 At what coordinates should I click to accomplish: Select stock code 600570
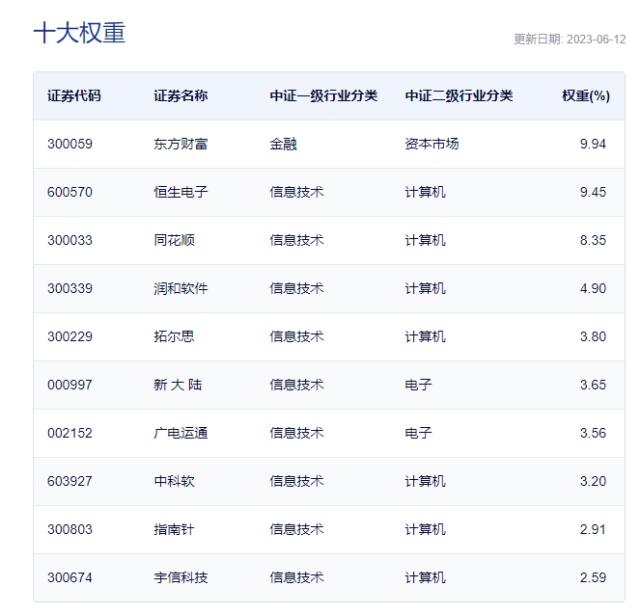point(70,192)
